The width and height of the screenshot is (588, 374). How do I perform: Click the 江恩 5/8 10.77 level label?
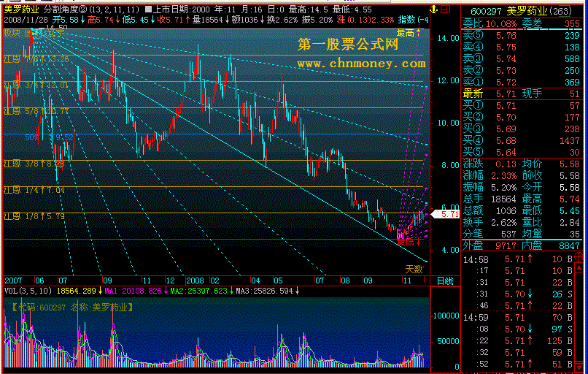(x=36, y=111)
